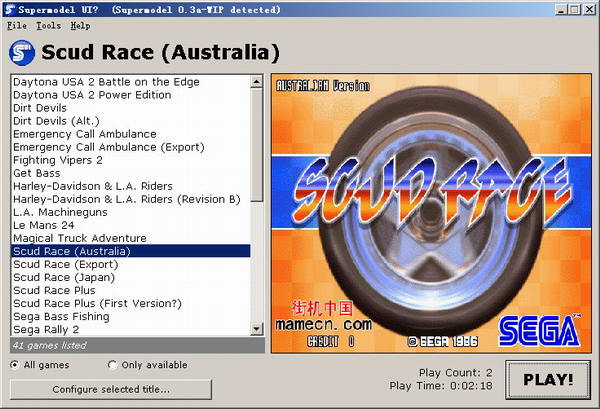Click the Supermodel UI title bar icon
This screenshot has height=409, width=600.
(10, 9)
